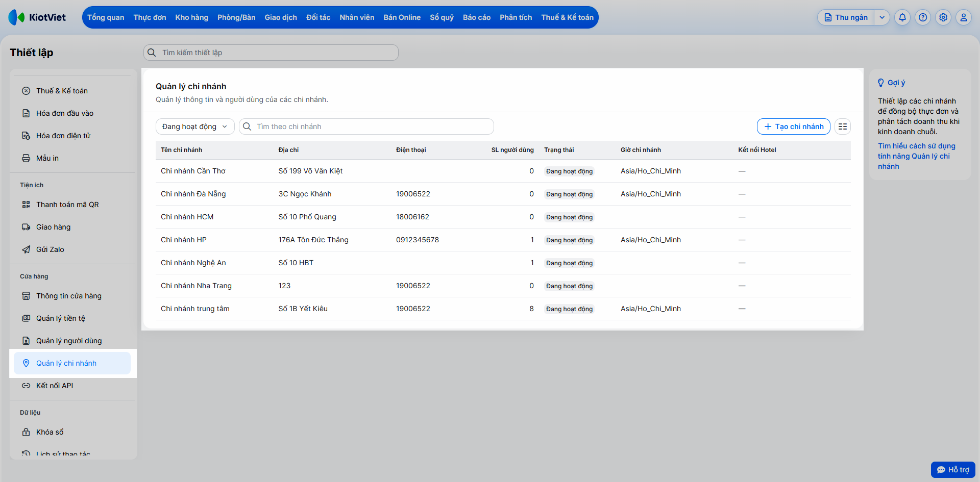Click the Thông tin cửa hàng store icon

[26, 296]
